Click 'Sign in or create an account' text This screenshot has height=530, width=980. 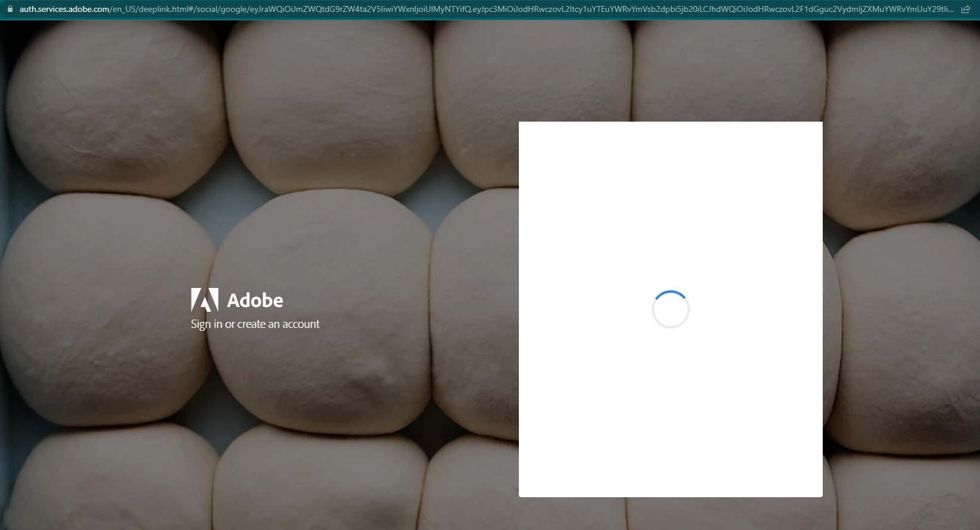point(255,324)
